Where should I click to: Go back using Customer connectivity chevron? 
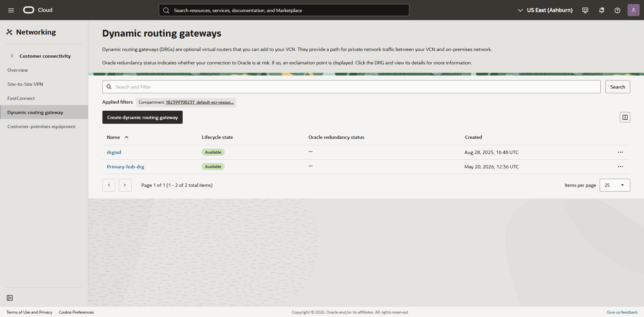tap(12, 56)
